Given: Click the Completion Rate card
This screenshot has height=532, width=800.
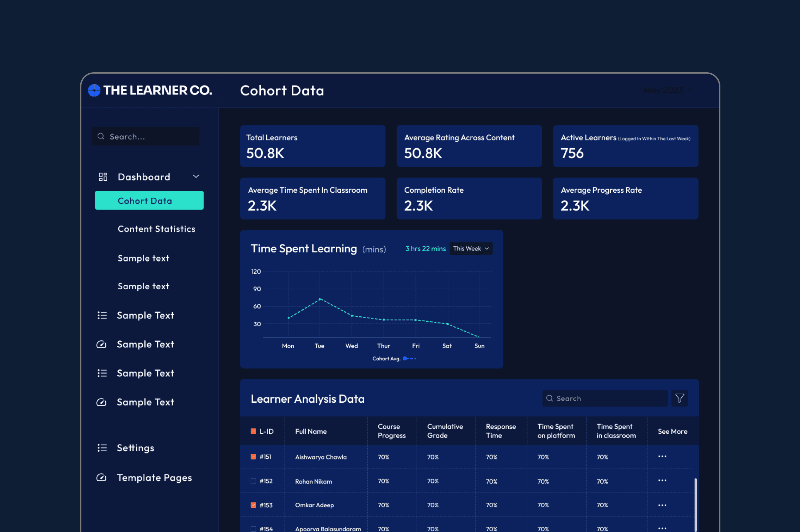Looking at the screenshot, I should coord(469,198).
